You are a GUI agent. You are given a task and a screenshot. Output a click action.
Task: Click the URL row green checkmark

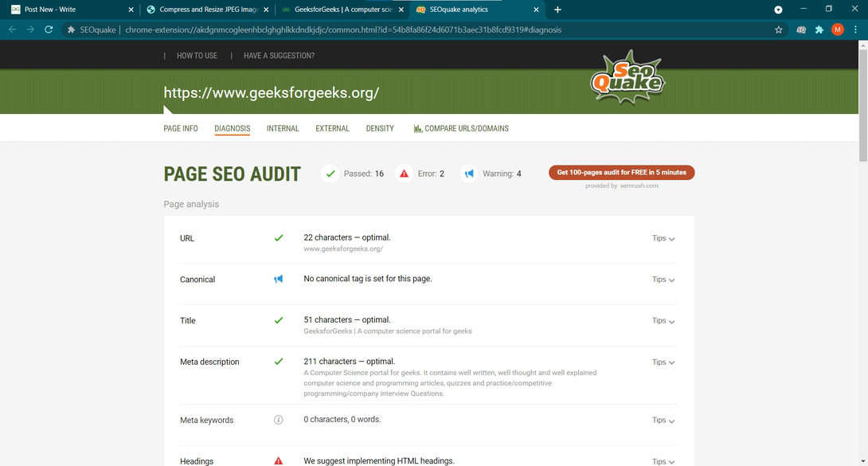[x=279, y=238]
